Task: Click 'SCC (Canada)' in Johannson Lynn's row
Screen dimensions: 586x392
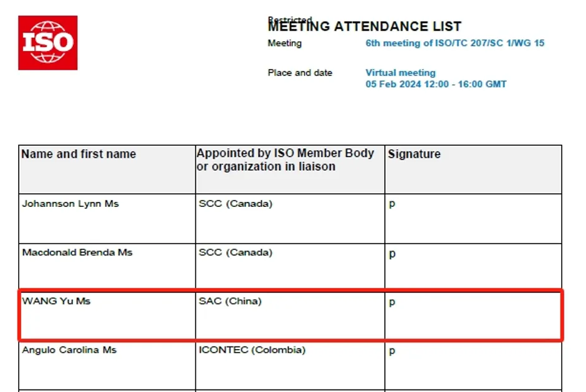Action: point(236,204)
